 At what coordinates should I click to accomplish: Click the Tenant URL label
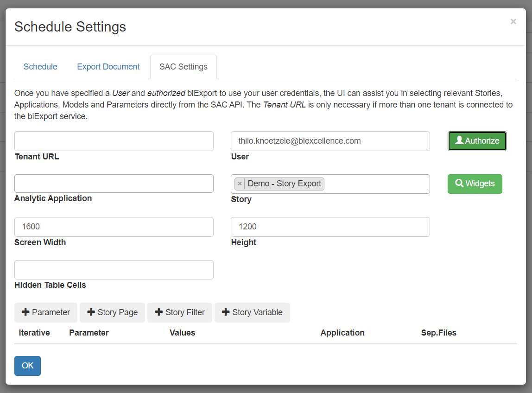click(37, 157)
